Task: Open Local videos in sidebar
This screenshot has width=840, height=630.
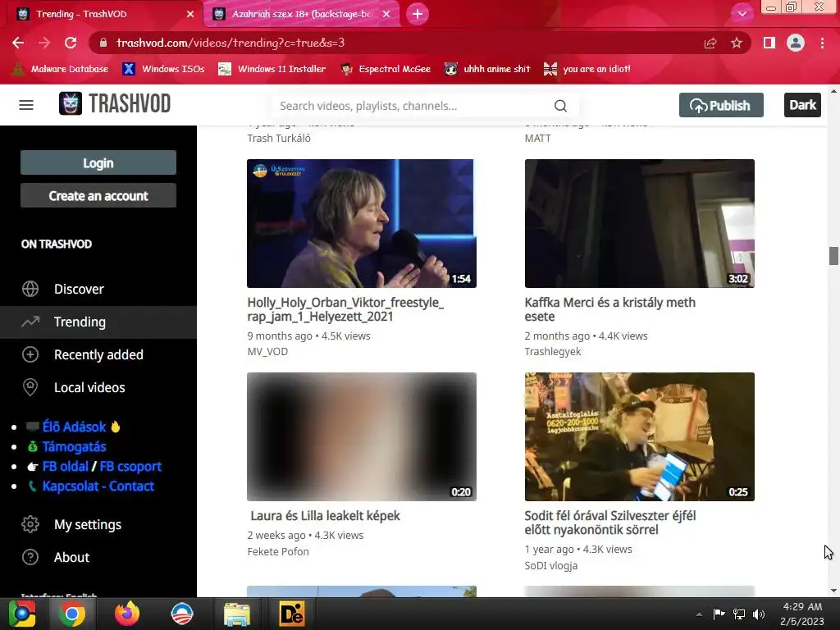Action: coord(98,387)
